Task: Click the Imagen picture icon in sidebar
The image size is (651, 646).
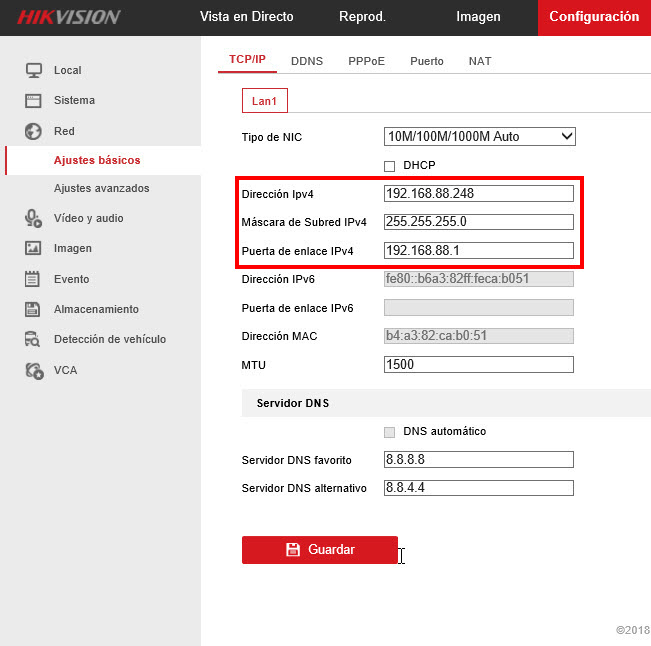Action: (x=33, y=248)
